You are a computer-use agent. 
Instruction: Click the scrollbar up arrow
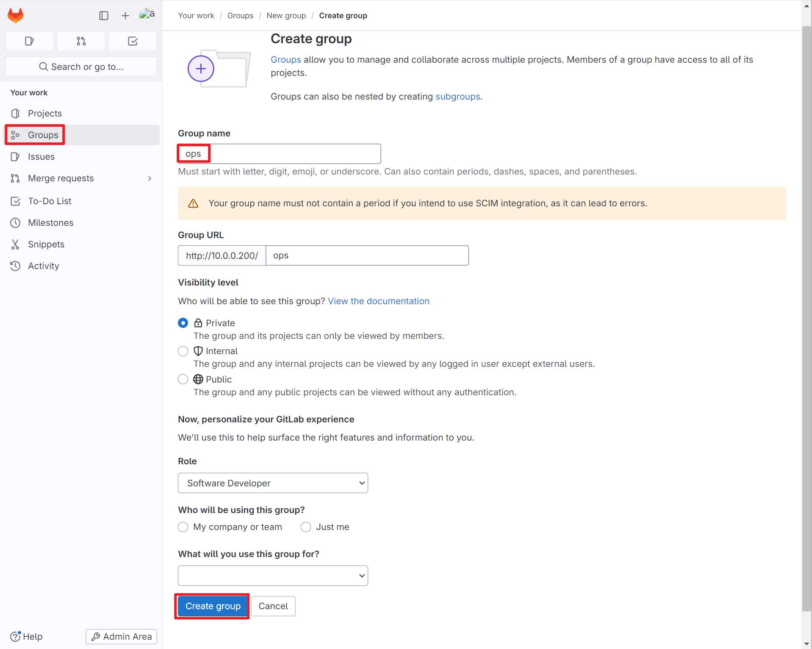[806, 6]
